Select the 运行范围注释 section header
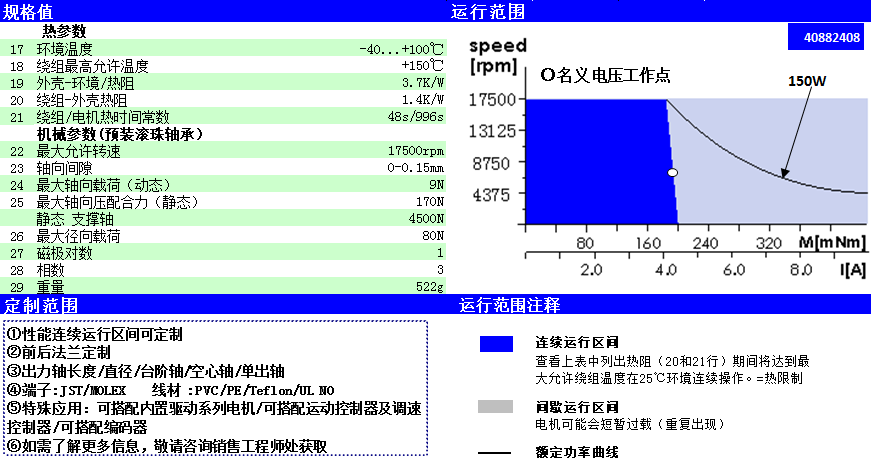The image size is (871, 471). tap(509, 305)
